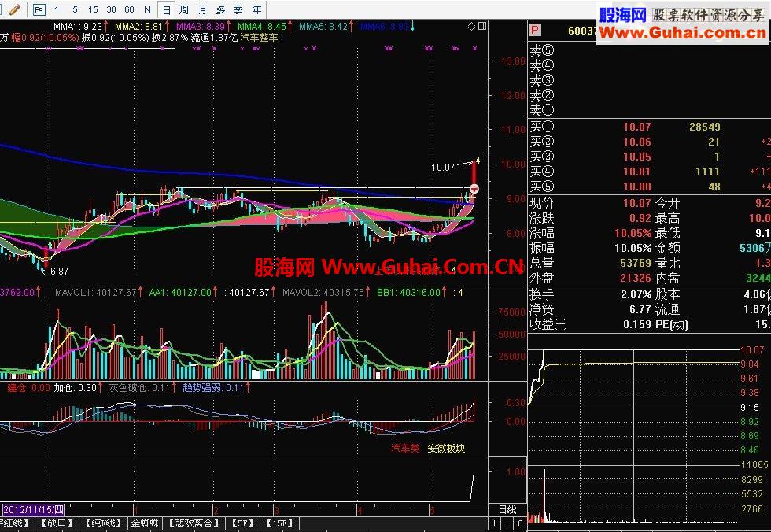Click the 收益(一) 0.159 earnings value
This screenshot has height=532, width=771.
pyautogui.click(x=636, y=324)
